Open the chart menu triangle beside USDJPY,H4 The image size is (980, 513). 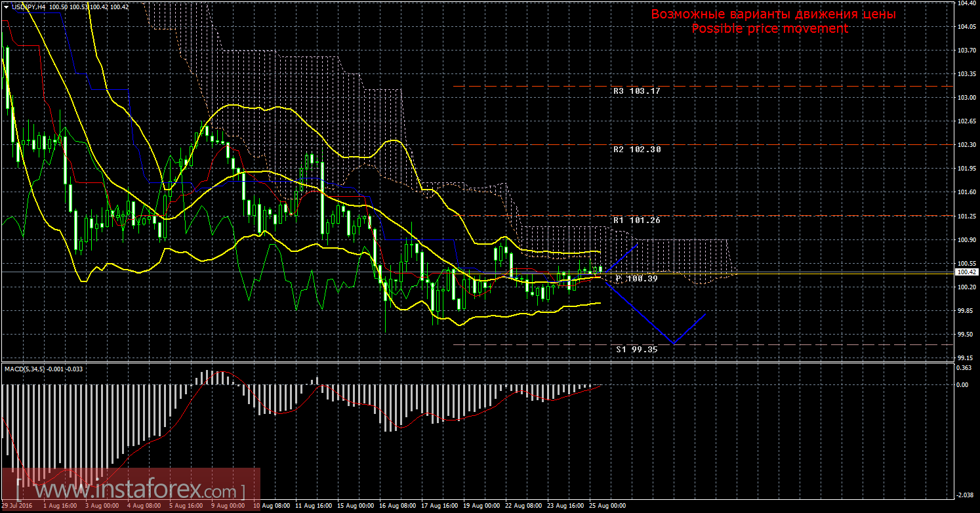[x=6, y=7]
